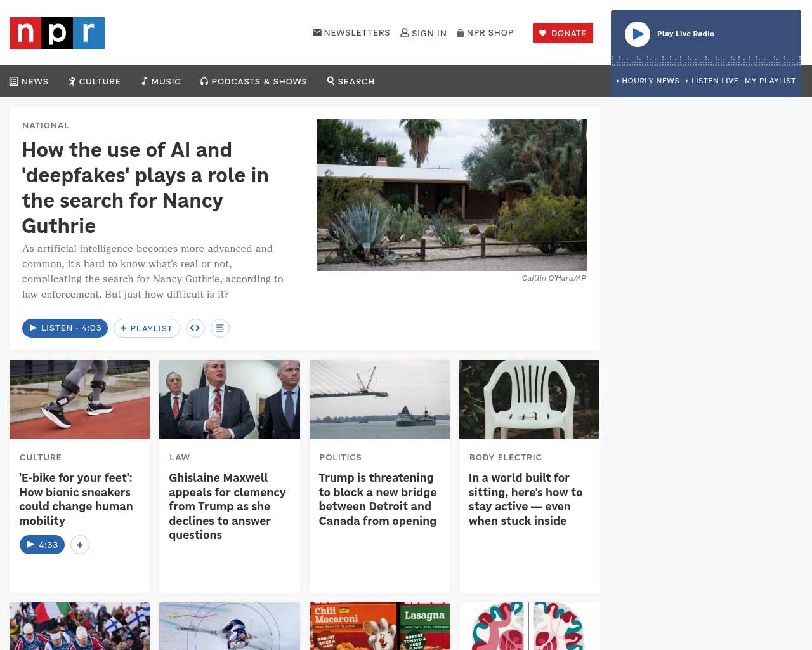The width and height of the screenshot is (812, 650).
Task: Listen to the 4:03 featured story
Action: click(65, 328)
